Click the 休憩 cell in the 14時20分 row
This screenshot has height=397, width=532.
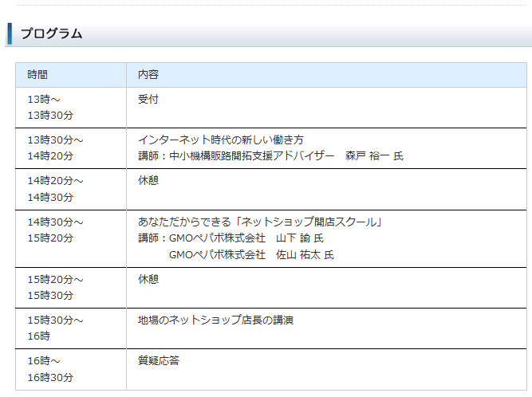pos(326,189)
